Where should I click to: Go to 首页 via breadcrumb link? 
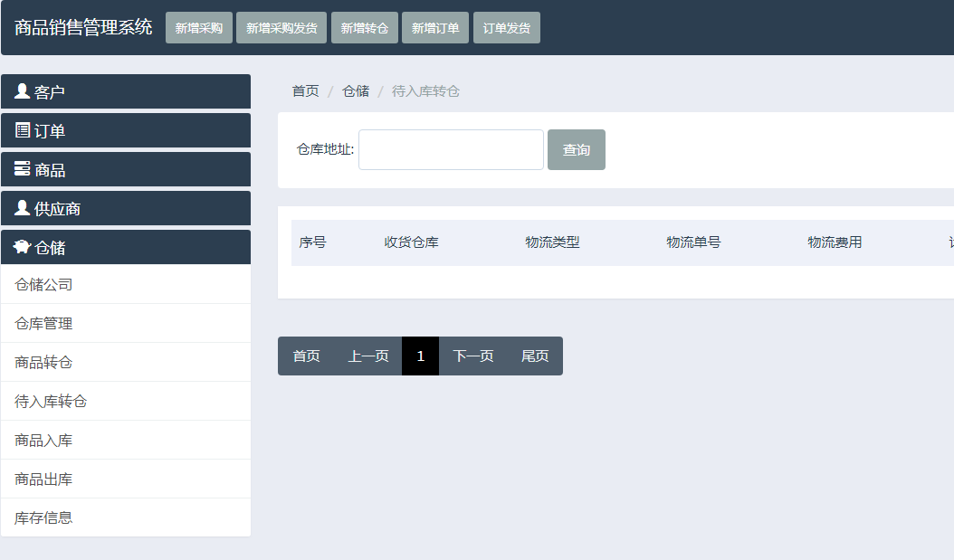click(x=305, y=91)
